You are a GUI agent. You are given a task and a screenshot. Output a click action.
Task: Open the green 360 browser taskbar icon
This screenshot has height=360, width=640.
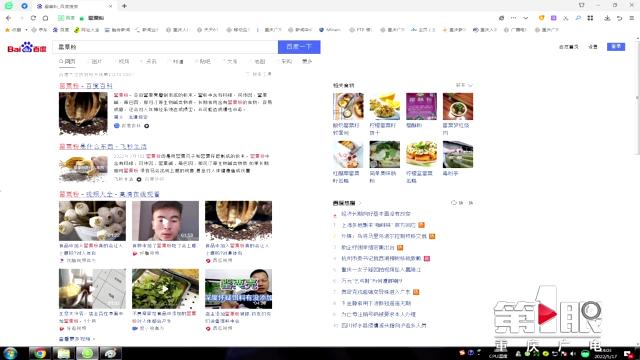tap(87, 353)
